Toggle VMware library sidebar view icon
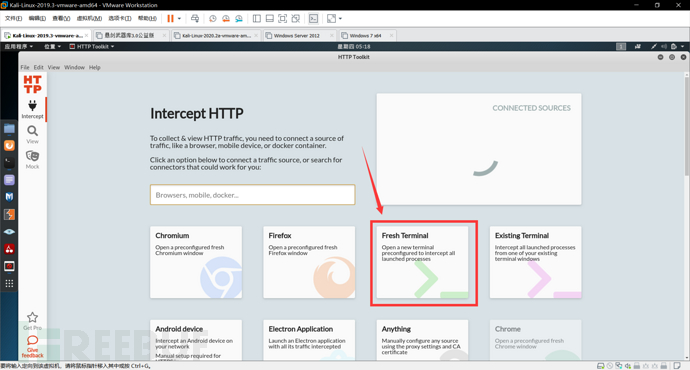The width and height of the screenshot is (690, 370). (257, 18)
